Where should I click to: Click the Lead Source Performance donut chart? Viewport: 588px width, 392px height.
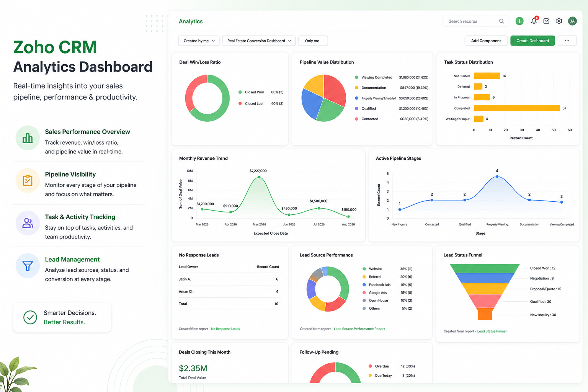click(328, 289)
